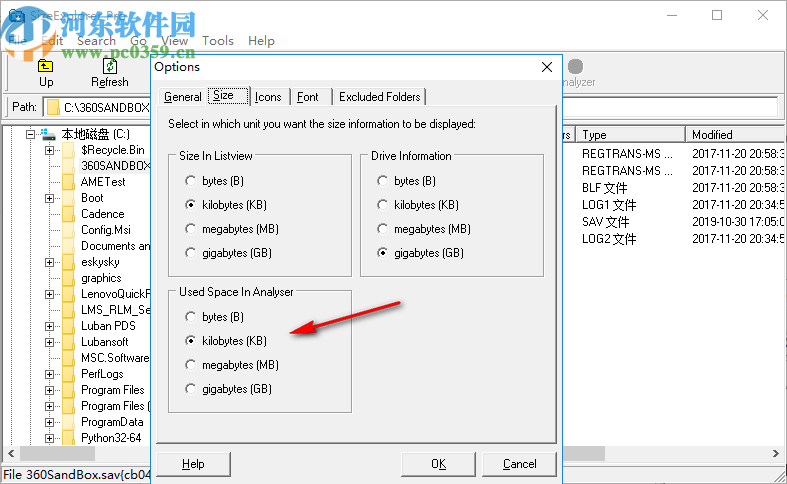The image size is (787, 484).
Task: Click the tree pane horizontal scrollbar thumb
Action: (57, 453)
